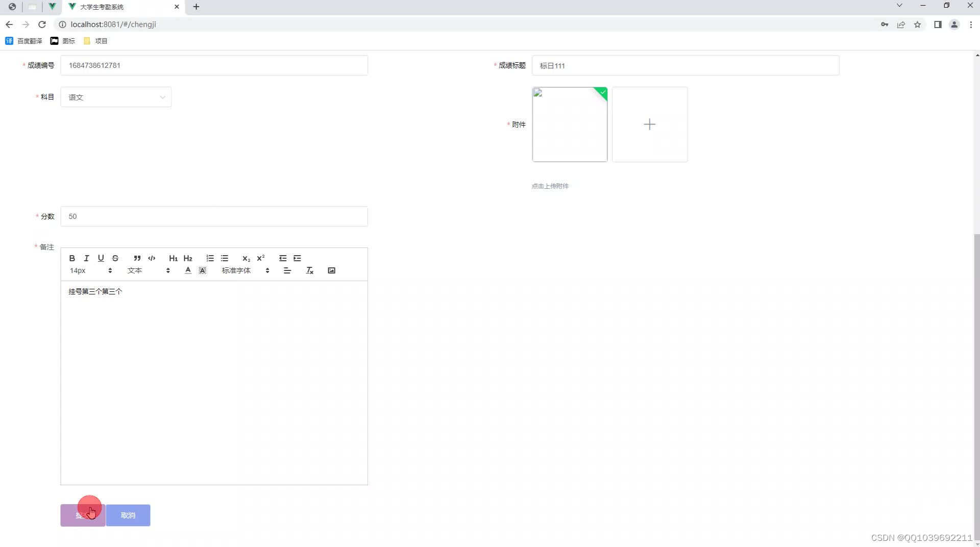Click the 点击上传附件 hint text
The height and width of the screenshot is (547, 980).
(x=550, y=186)
